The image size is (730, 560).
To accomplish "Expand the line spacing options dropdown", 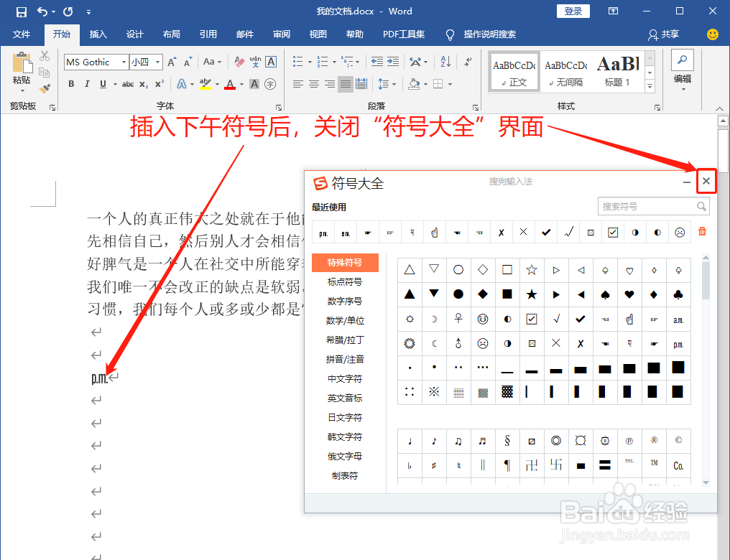I will [394, 84].
